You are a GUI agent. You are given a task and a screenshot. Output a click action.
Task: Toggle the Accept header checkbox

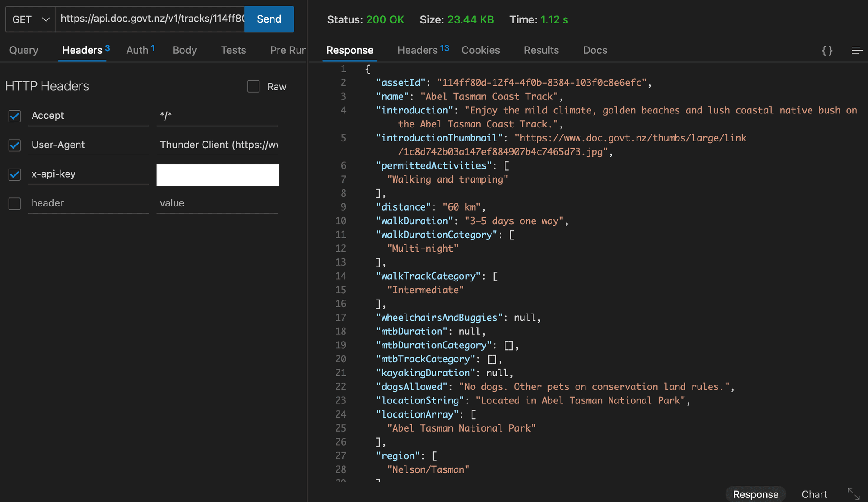click(15, 115)
